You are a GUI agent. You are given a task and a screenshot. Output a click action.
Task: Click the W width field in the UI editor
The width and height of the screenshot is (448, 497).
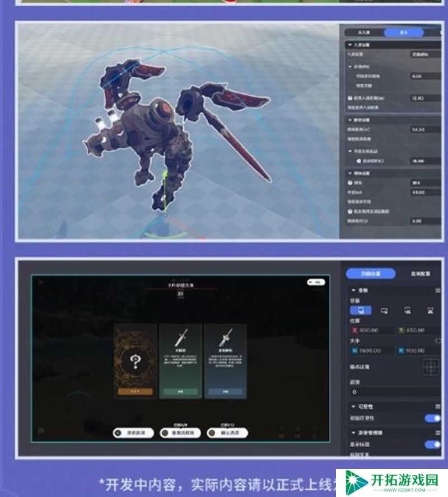[372, 351]
